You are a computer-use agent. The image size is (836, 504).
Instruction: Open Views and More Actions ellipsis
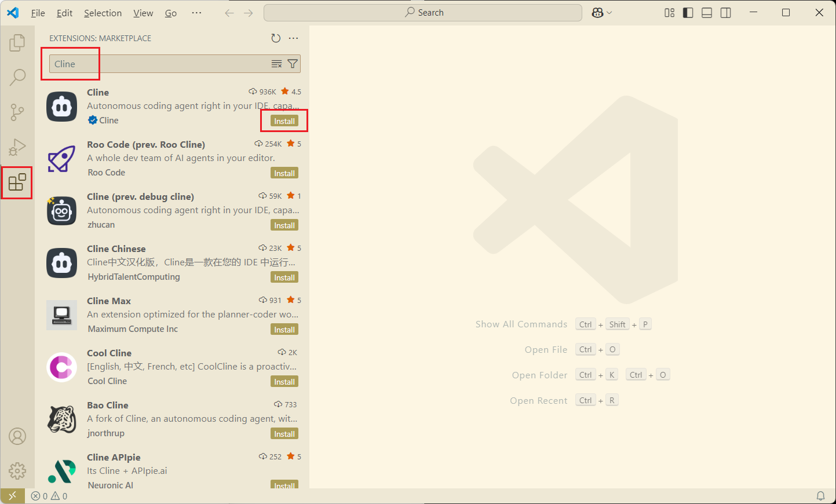[x=294, y=38]
